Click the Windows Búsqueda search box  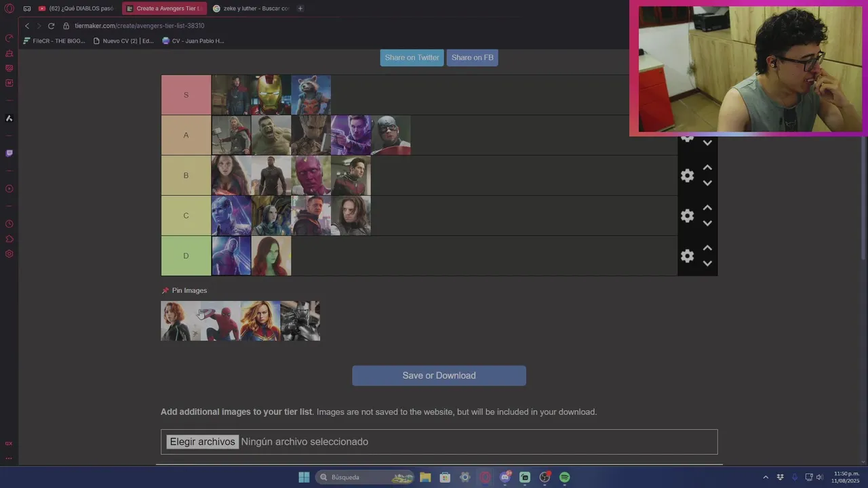point(366,477)
